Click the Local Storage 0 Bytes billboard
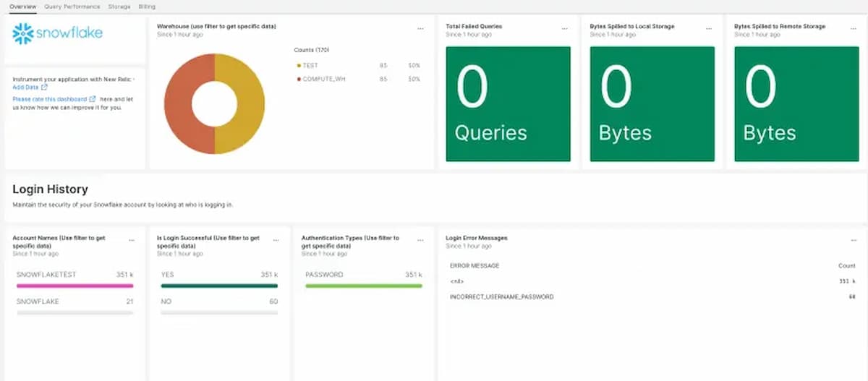 tap(652, 104)
